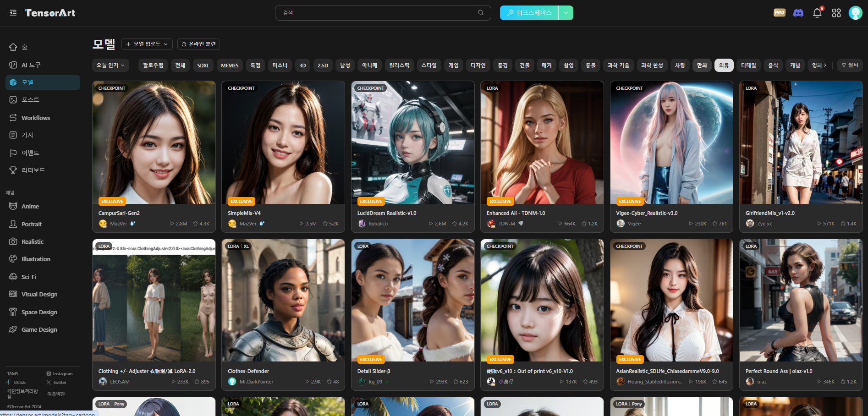Open Leaderboard (리더보드) in the sidebar

(x=43, y=170)
